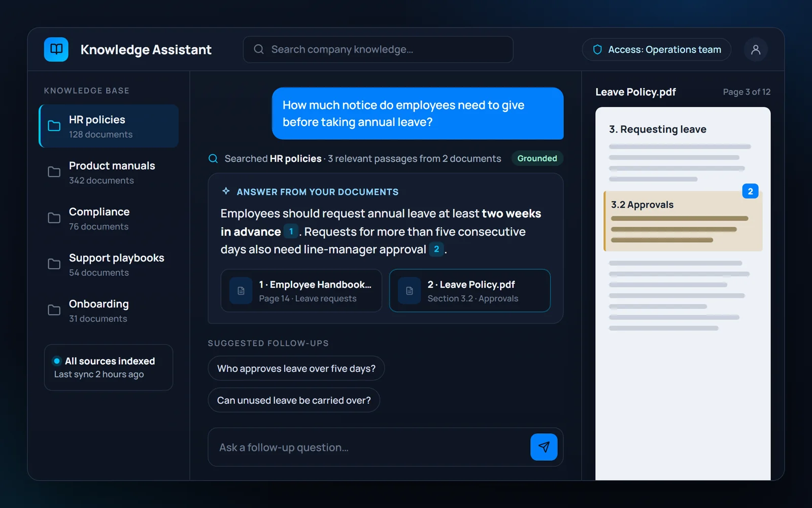Click the Onboarding folder icon

pos(54,310)
